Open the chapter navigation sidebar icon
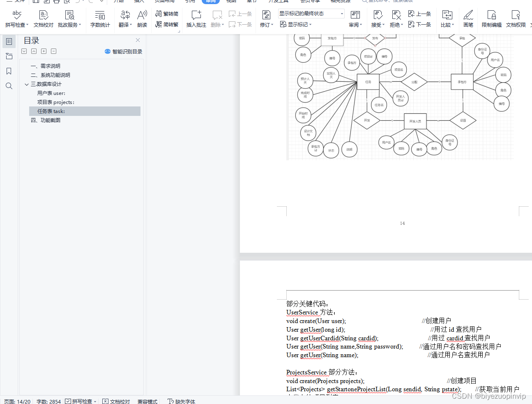This screenshot has width=532, height=404. tap(9, 56)
